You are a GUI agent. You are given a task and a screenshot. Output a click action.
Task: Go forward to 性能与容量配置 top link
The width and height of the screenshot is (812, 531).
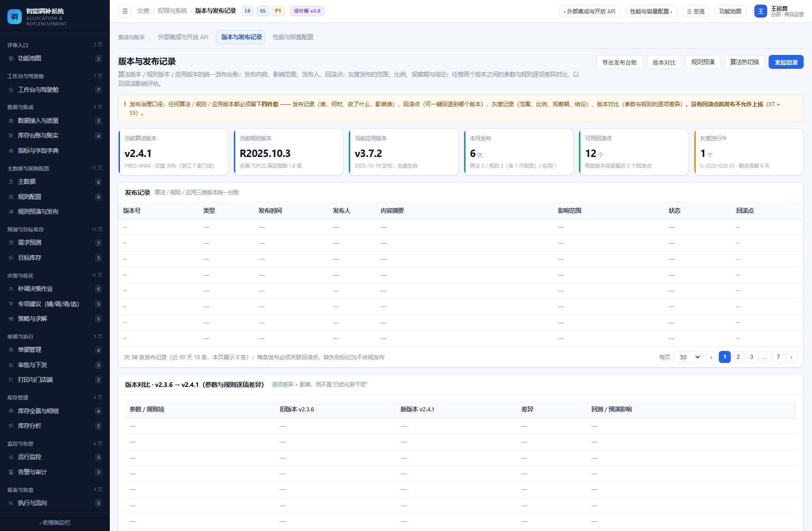[651, 12]
